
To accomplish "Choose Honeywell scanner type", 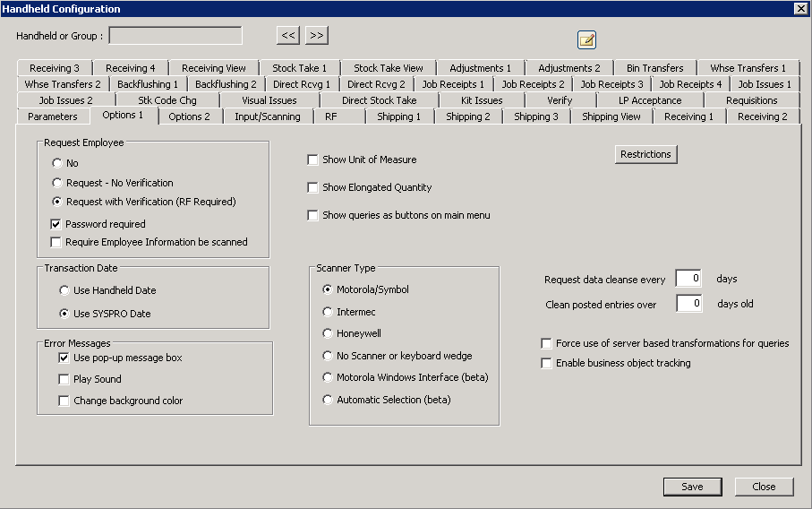I will click(328, 333).
